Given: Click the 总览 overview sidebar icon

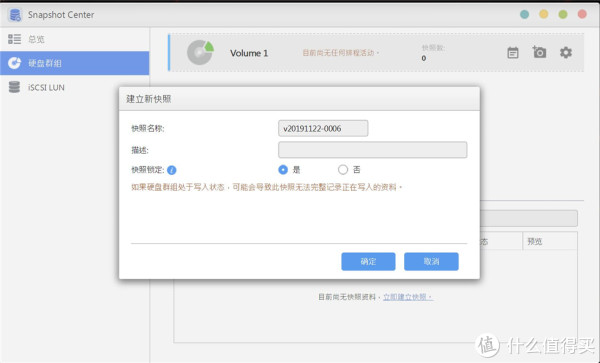Looking at the screenshot, I should [15, 39].
